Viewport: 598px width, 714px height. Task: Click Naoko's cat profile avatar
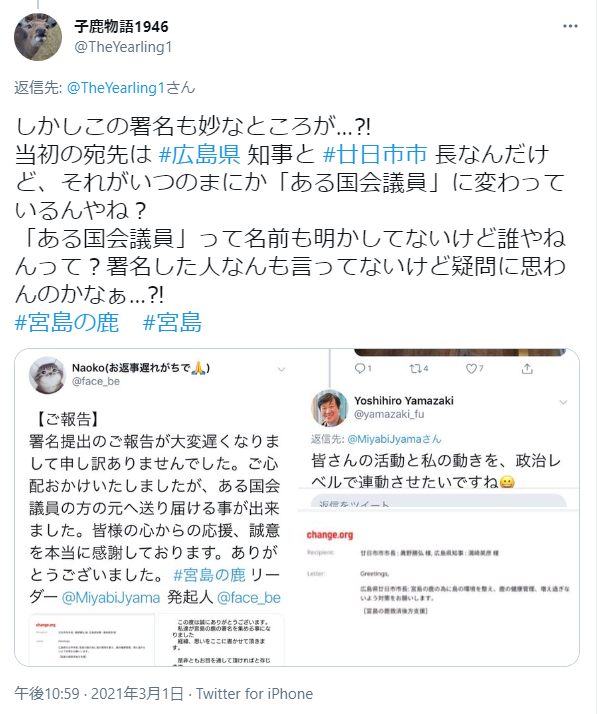[47, 375]
